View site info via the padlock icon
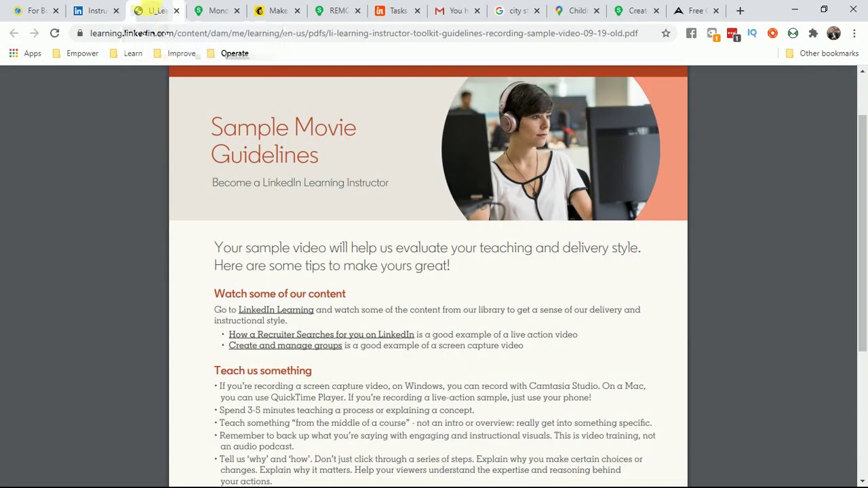 pos(80,33)
